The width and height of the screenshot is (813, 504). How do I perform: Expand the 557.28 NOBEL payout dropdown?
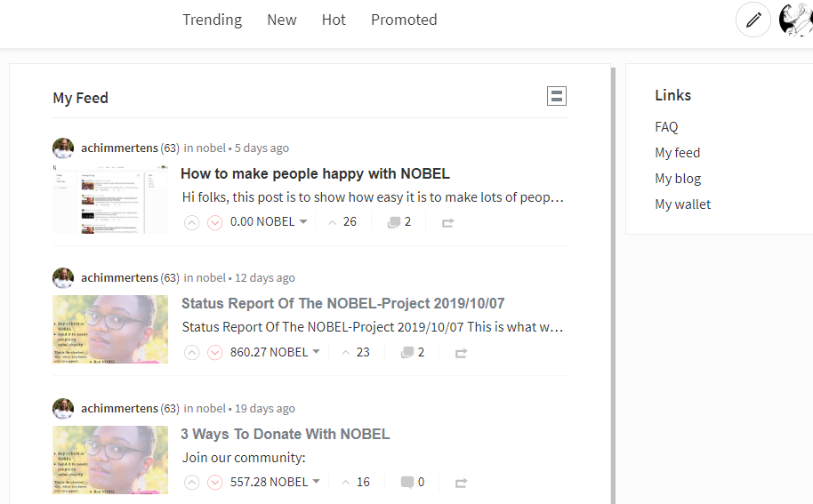coord(316,483)
